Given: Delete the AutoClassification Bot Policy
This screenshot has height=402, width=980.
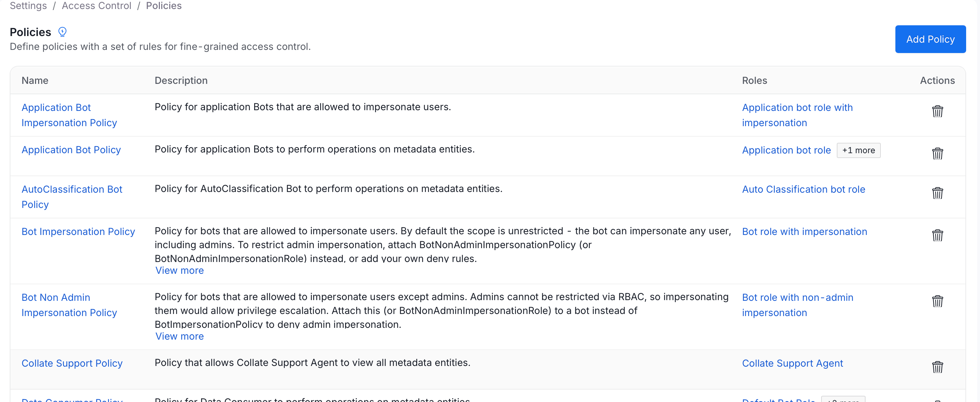Looking at the screenshot, I should pyautogui.click(x=937, y=193).
